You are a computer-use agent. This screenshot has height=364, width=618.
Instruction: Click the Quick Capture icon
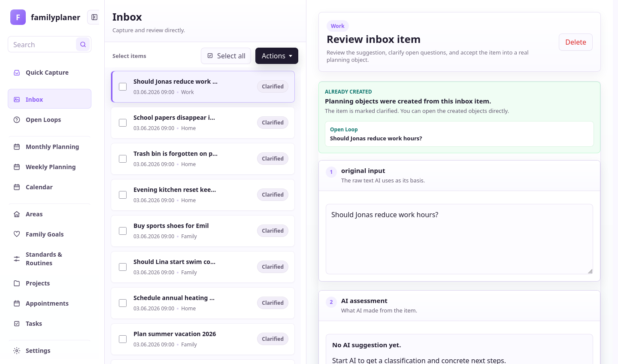17,73
